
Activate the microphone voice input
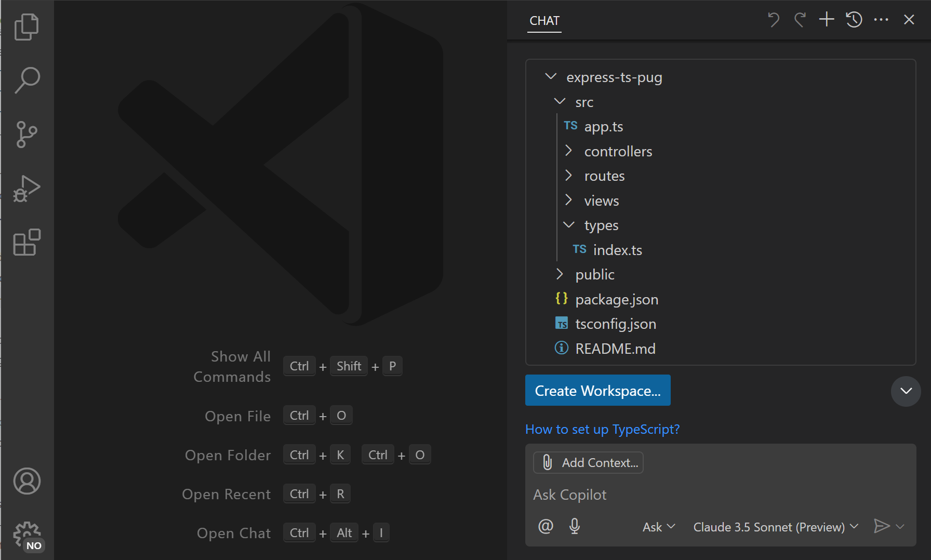[x=575, y=526]
